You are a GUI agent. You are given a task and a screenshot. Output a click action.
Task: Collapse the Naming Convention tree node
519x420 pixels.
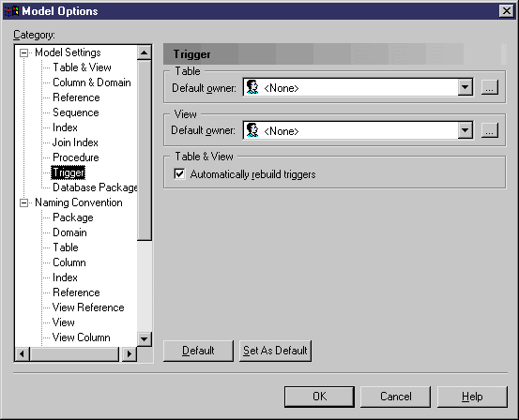point(23,202)
